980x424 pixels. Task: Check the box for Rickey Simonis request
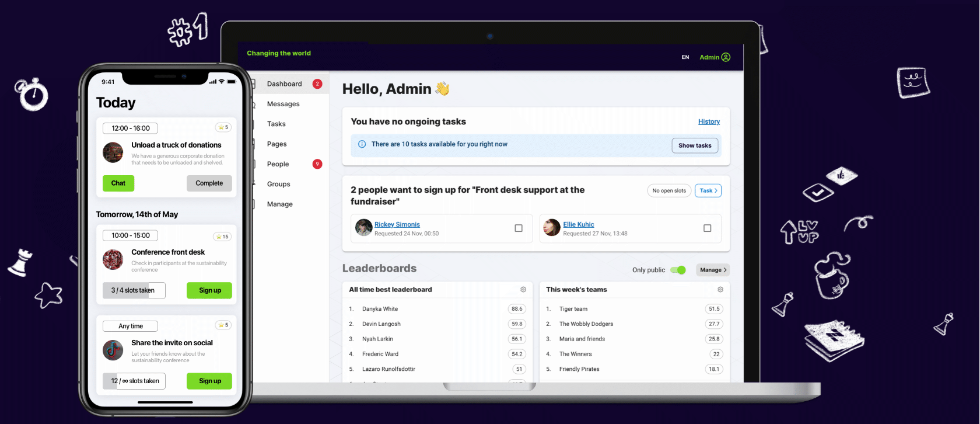pos(519,228)
